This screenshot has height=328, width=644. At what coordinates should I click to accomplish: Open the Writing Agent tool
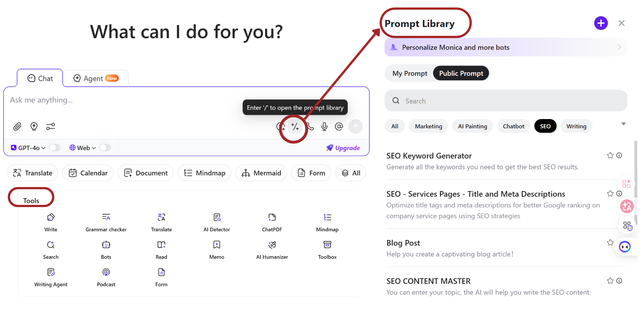[x=51, y=277]
